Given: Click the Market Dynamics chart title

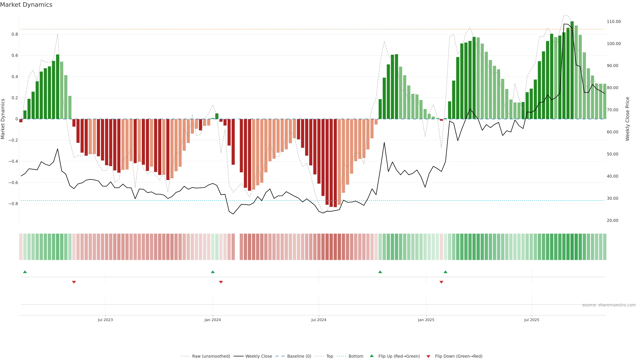Looking at the screenshot, I should point(26,5).
